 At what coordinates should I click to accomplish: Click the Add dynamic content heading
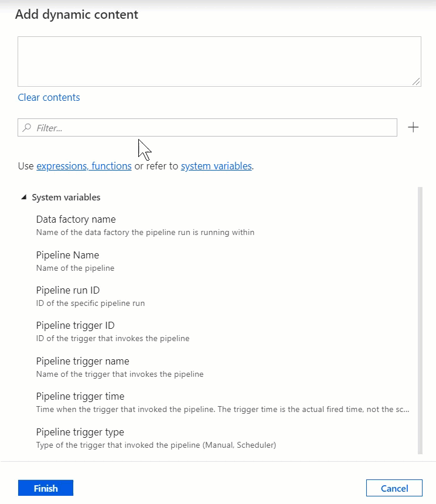(x=77, y=15)
